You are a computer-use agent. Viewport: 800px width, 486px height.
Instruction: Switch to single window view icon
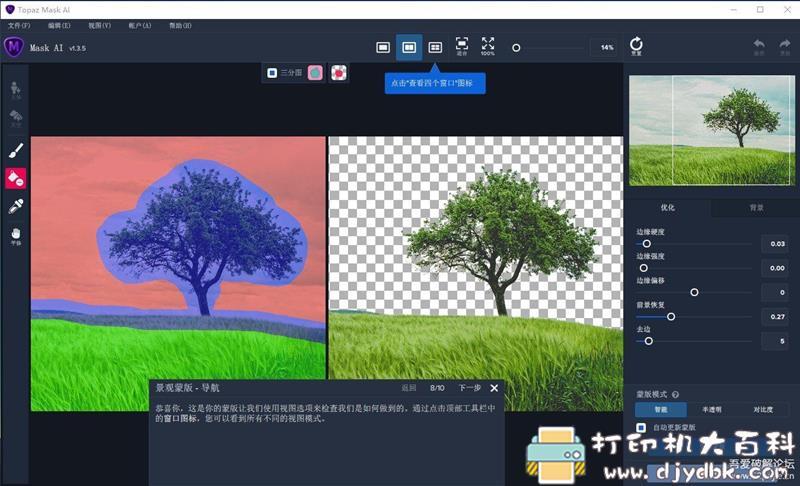click(383, 47)
